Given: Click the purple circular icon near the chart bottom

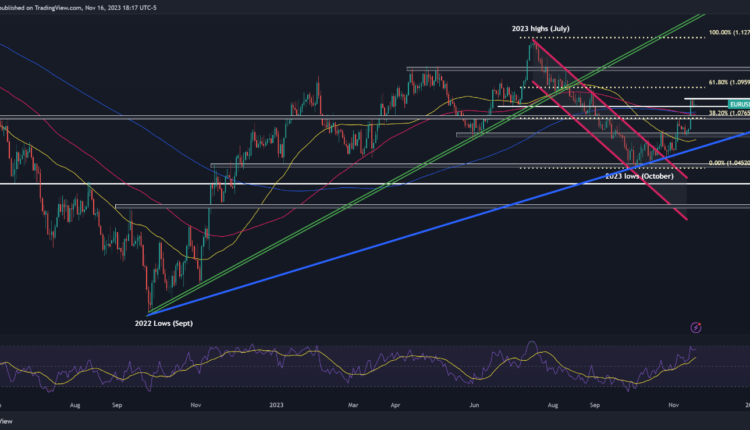Looking at the screenshot, I should tap(695, 326).
